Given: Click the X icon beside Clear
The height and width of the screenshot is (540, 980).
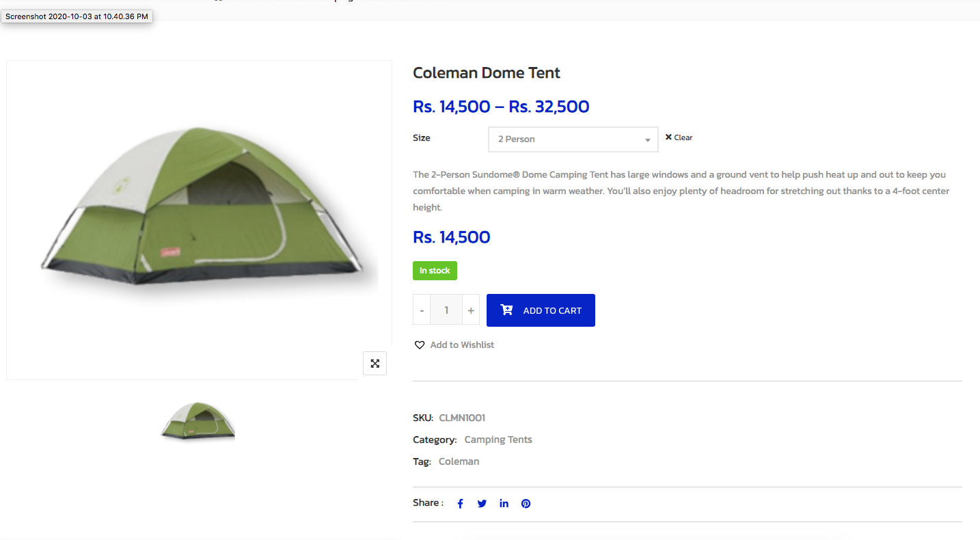Looking at the screenshot, I should point(668,137).
